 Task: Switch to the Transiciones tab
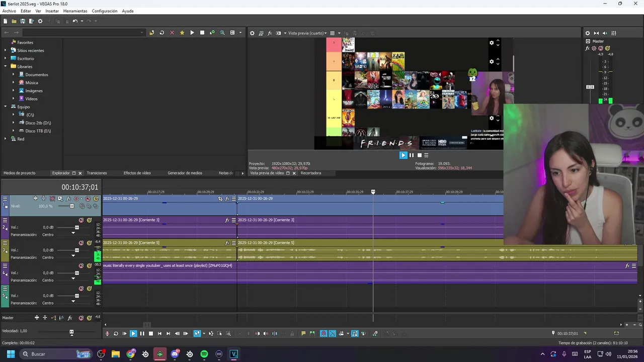(x=97, y=173)
